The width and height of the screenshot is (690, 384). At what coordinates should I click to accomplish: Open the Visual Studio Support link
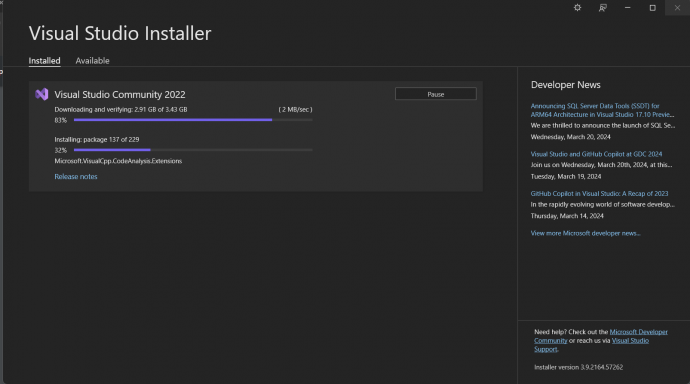pyautogui.click(x=630, y=341)
